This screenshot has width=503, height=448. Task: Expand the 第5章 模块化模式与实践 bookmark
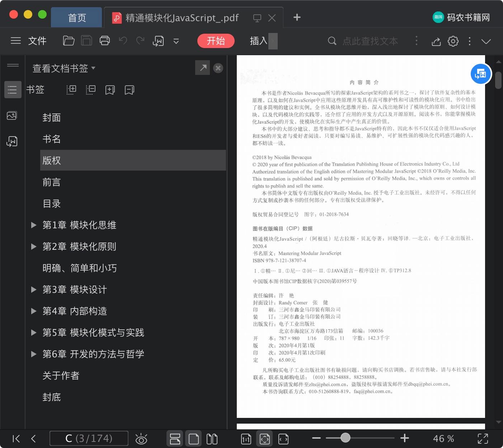[34, 333]
